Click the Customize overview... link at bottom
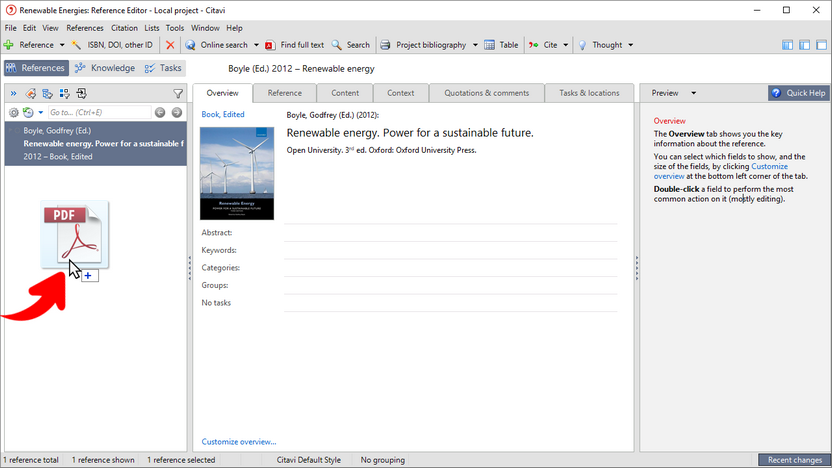 coord(239,442)
